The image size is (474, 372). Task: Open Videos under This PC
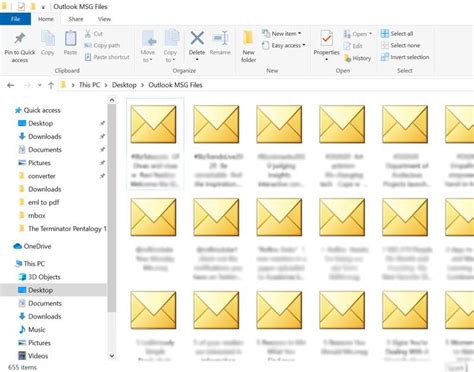[33, 356]
